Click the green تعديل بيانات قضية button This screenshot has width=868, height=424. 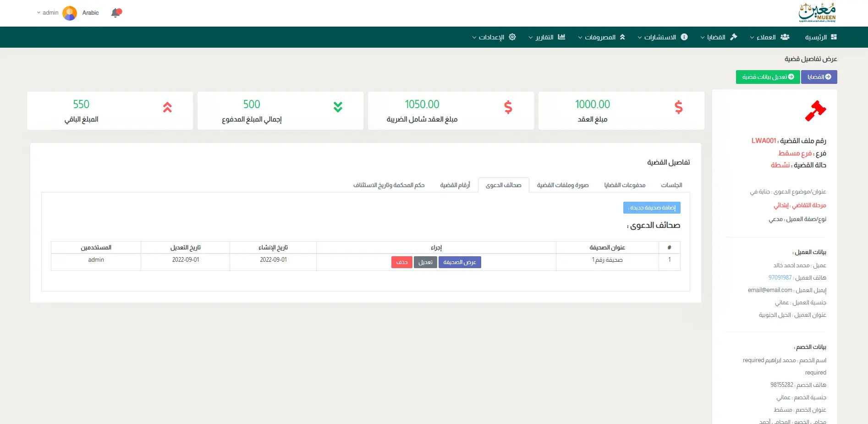click(768, 77)
